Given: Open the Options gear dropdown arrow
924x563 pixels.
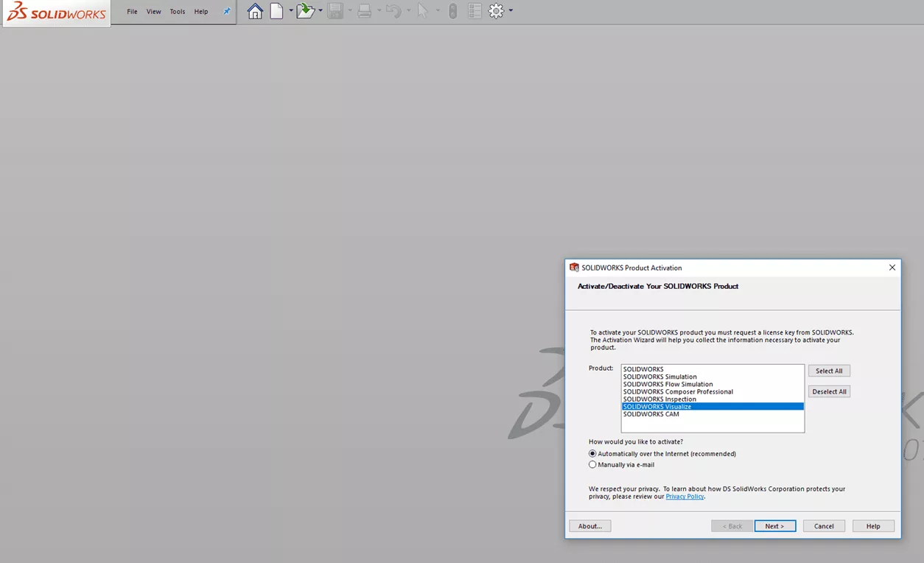Looking at the screenshot, I should click(x=510, y=10).
